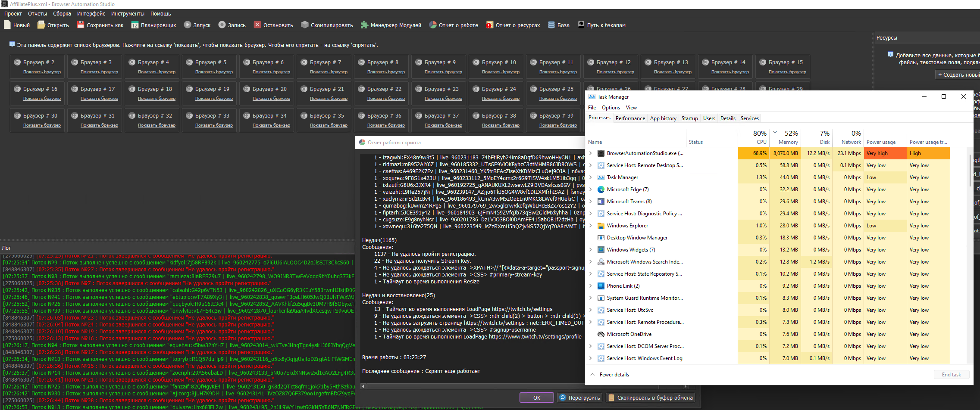Image resolution: width=980 pixels, height=410 pixels.
Task: Click Скопировать в буфер обмена button
Action: coord(650,398)
